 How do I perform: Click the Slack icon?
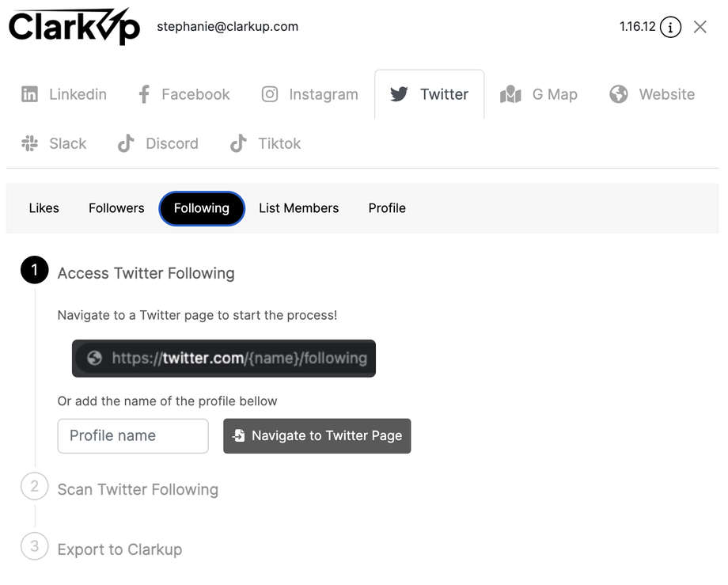tap(29, 144)
